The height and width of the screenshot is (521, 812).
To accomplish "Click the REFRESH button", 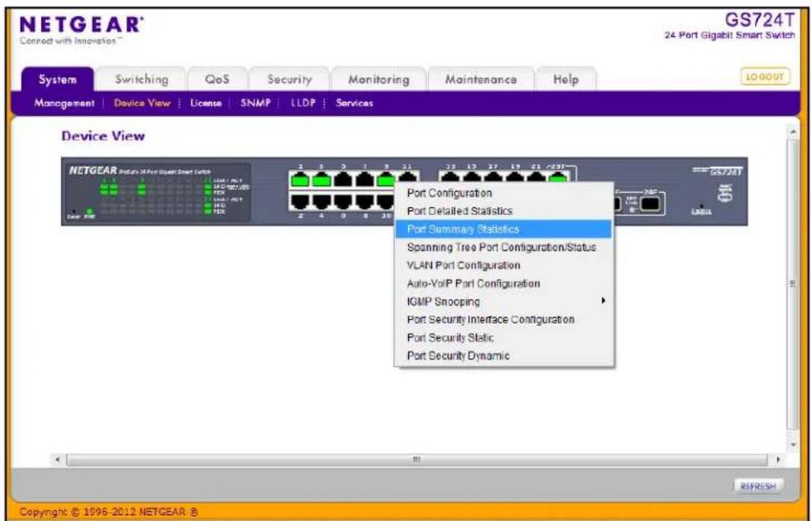I will point(758,486).
